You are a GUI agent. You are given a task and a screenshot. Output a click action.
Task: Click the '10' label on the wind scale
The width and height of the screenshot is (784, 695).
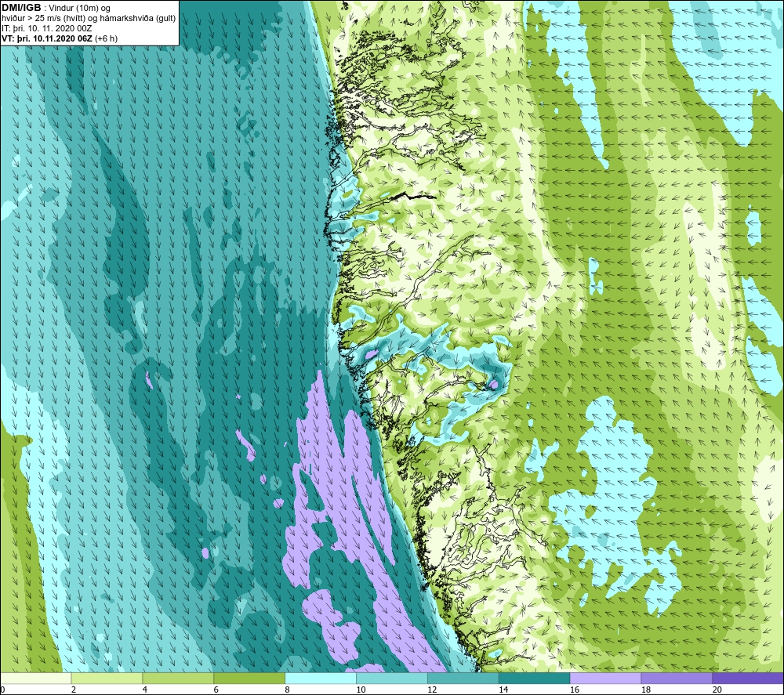(361, 690)
